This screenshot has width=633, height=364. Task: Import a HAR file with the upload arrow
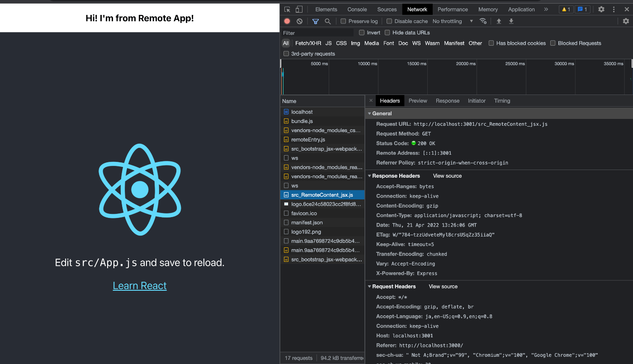point(499,21)
